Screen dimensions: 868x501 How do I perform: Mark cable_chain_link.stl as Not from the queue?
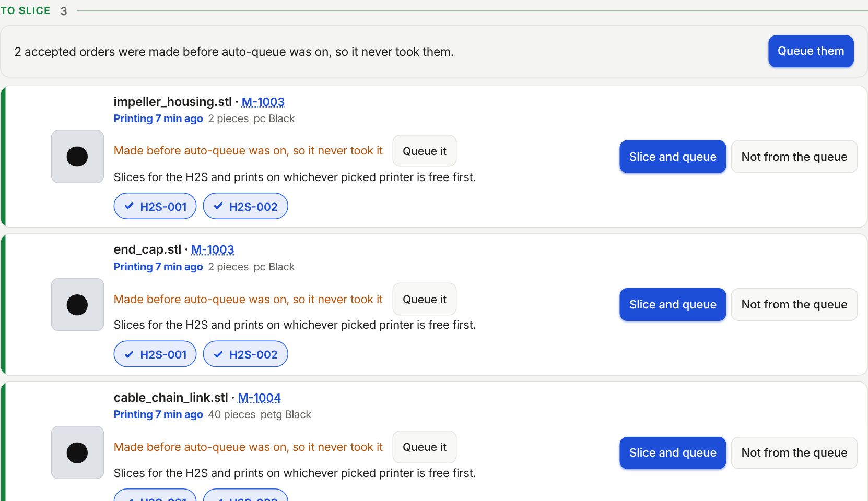(794, 452)
